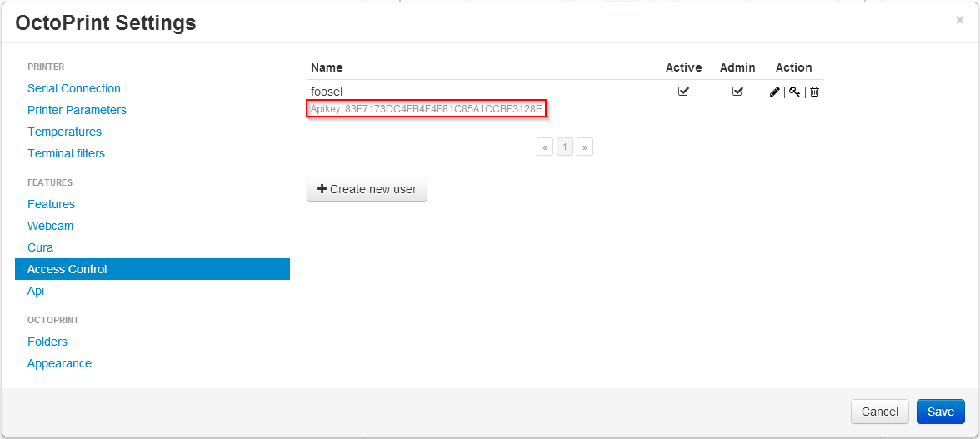Screen dimensions: 980x439
Task: Cancel the settings dialog
Action: 879,412
